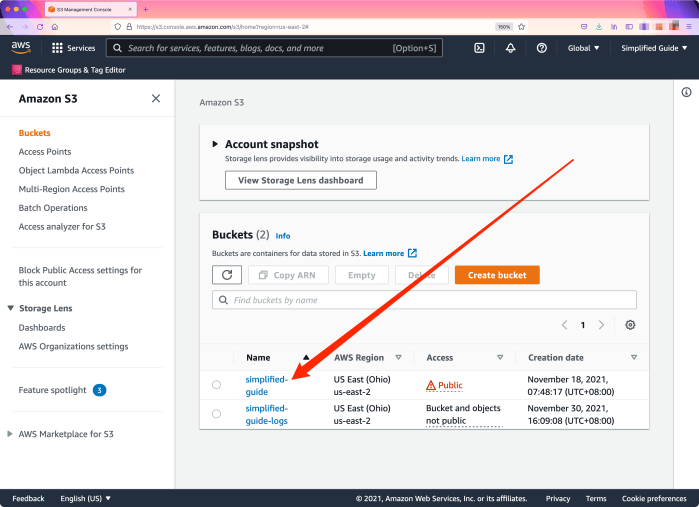Select the simplified-guide-logs bucket radio button
The height and width of the screenshot is (507, 699).
click(216, 414)
